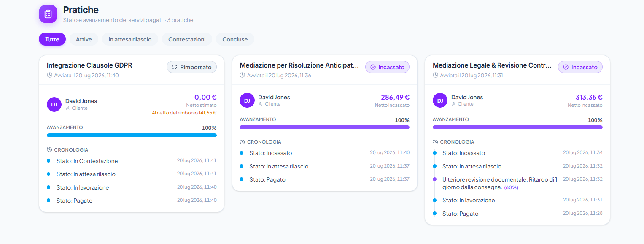Click check icon in Mediazione per Risoluzione badge
Image resolution: width=644 pixels, height=244 pixels.
click(x=373, y=67)
